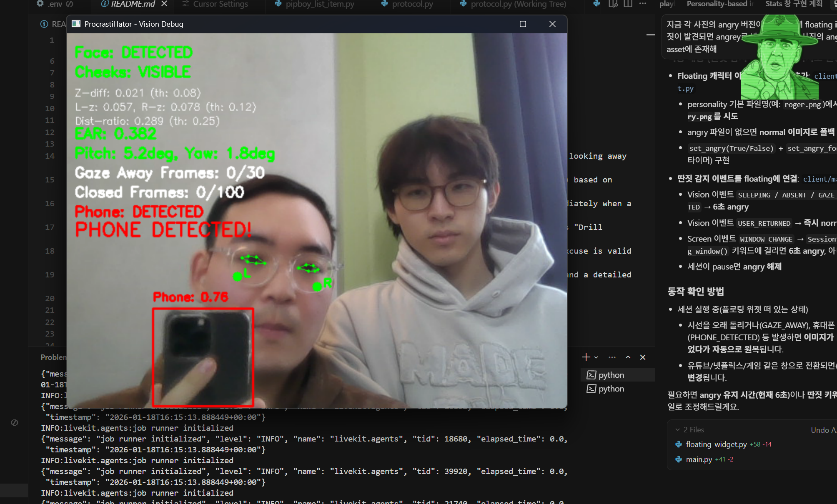
Task: Open floating_widget.py from changed files
Action: [x=716, y=444]
